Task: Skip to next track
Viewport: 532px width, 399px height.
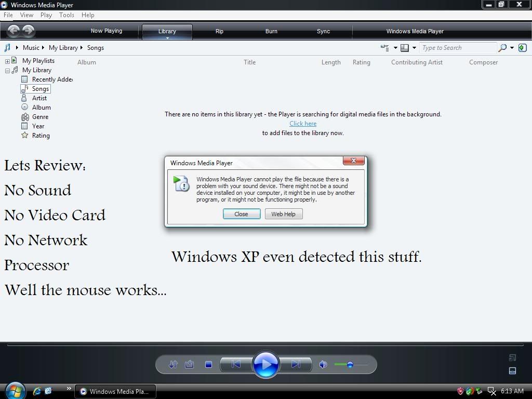Action: 296,364
